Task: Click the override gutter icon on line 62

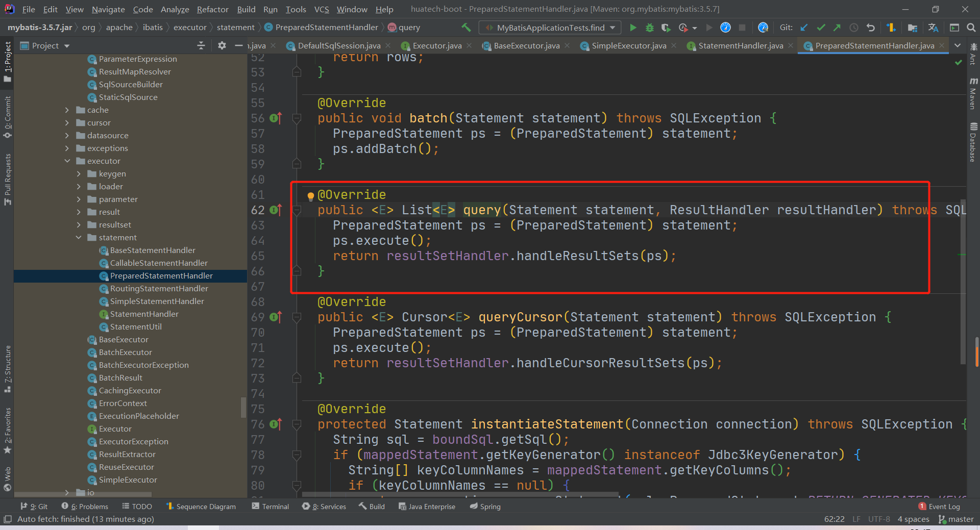Action: [x=276, y=210]
